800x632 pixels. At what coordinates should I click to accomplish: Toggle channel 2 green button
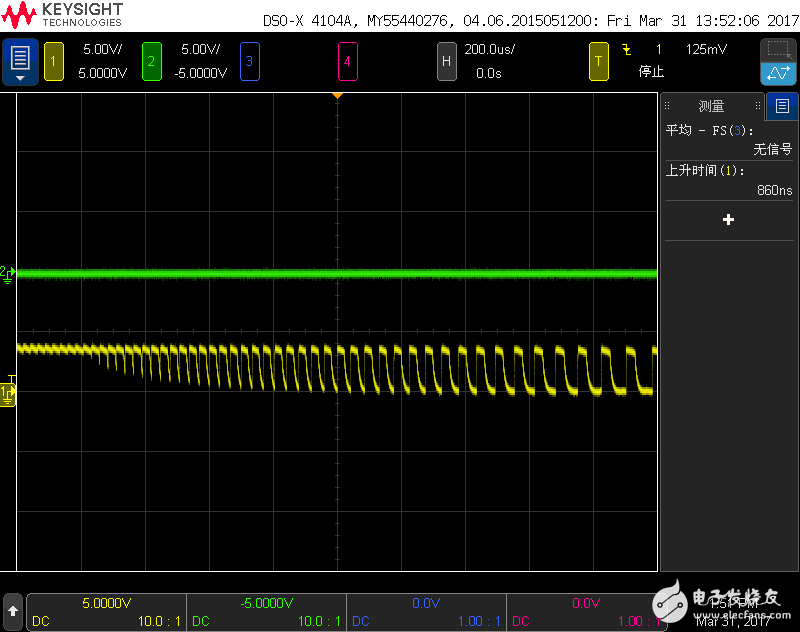151,61
